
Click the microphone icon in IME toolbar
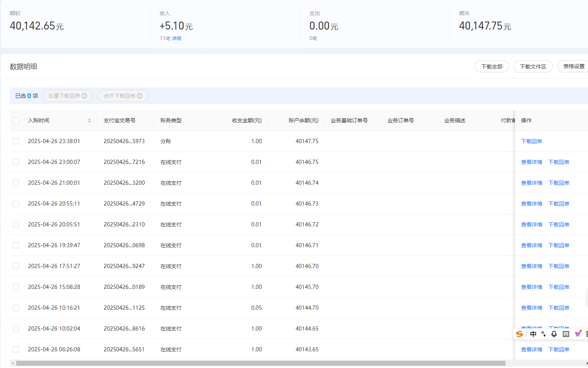coord(554,334)
